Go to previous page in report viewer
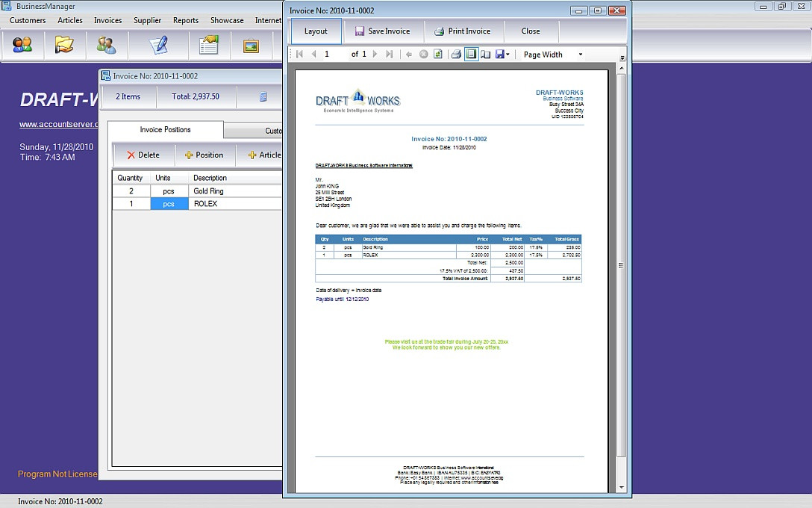This screenshot has height=508, width=812. [x=313, y=54]
